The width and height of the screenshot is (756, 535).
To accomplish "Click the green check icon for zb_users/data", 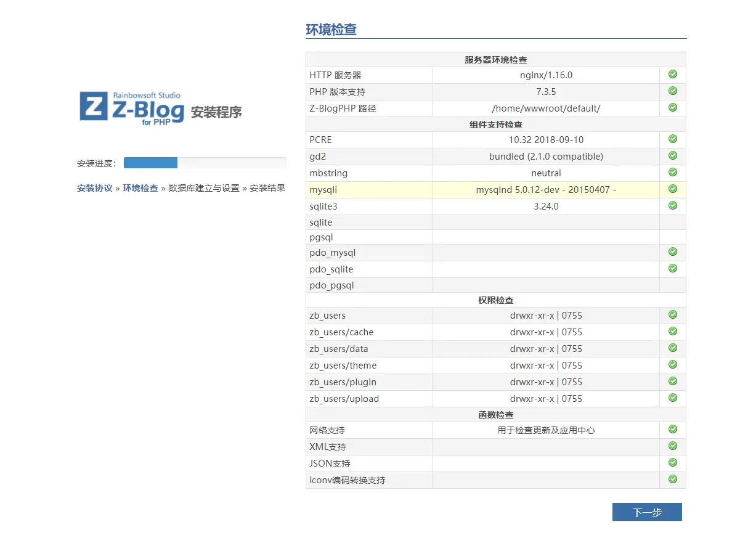I will pyautogui.click(x=673, y=348).
